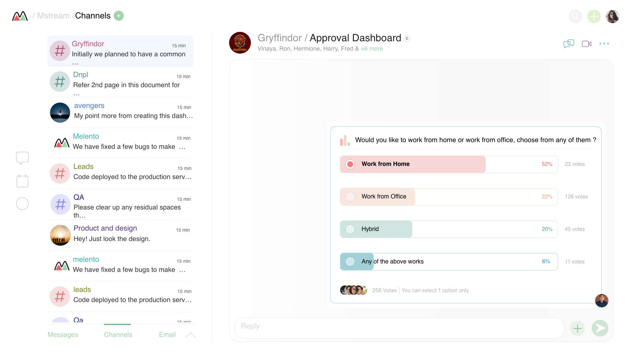Expand bottom tabs with up chevron
The height and width of the screenshot is (362, 644).
[x=191, y=335]
